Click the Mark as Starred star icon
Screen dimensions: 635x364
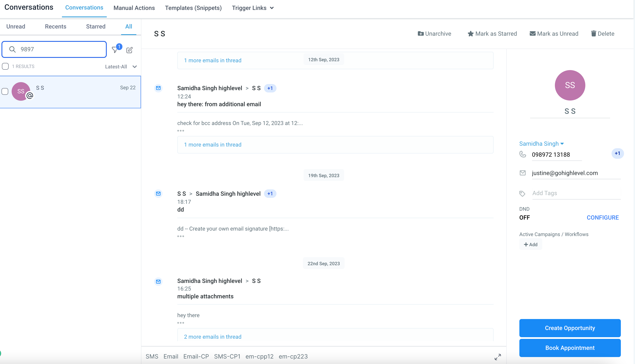pos(470,34)
